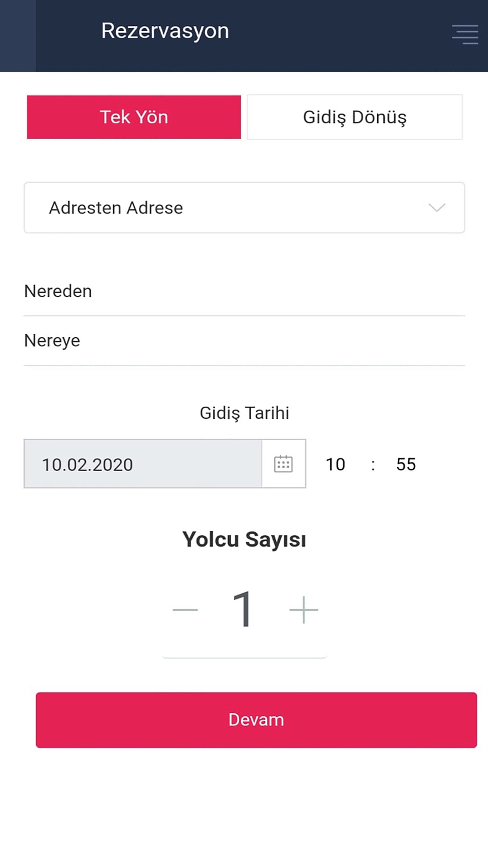Click the Rezervasyon header title

(165, 31)
